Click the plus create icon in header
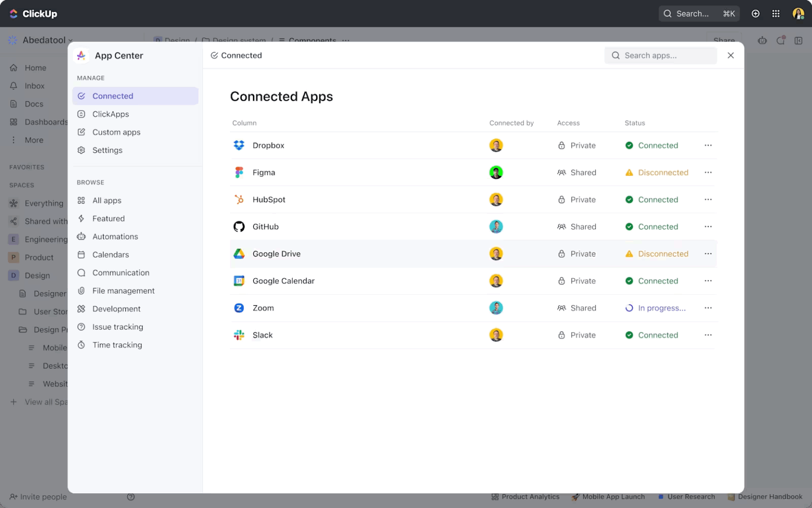This screenshot has width=812, height=508. 755,14
